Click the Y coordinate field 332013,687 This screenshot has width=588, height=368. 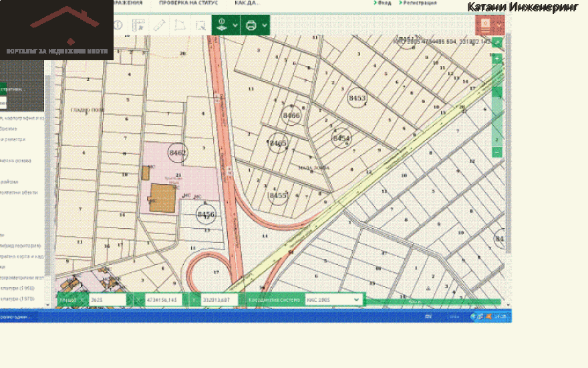coord(219,300)
